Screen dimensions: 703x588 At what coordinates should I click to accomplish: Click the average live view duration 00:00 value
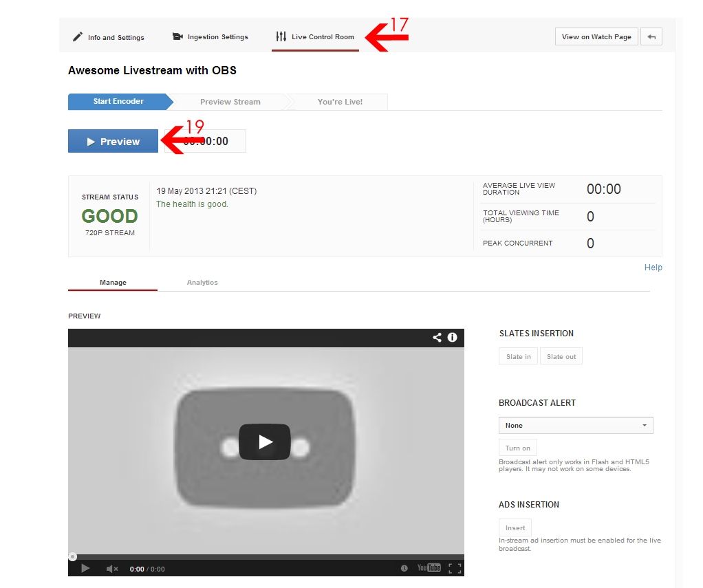(603, 189)
